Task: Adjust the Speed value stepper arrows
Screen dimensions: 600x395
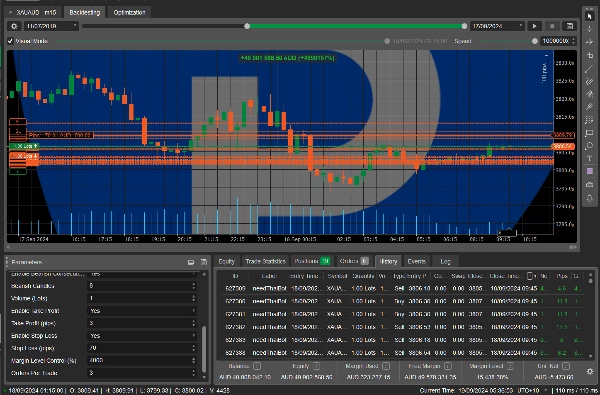Action: coord(573,41)
